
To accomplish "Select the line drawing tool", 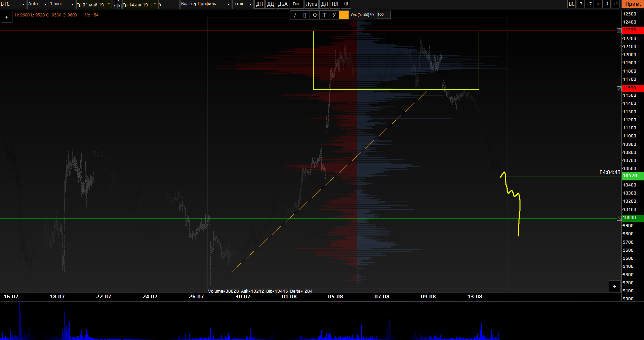I will tap(295, 15).
